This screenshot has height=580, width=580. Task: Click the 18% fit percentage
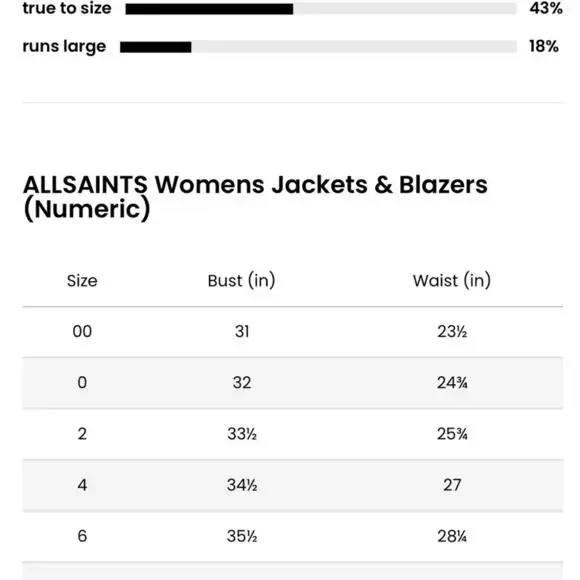[x=544, y=46]
